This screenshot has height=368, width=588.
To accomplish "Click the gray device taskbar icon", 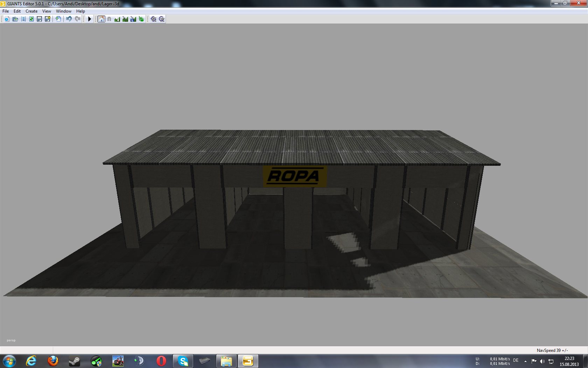I will (205, 361).
